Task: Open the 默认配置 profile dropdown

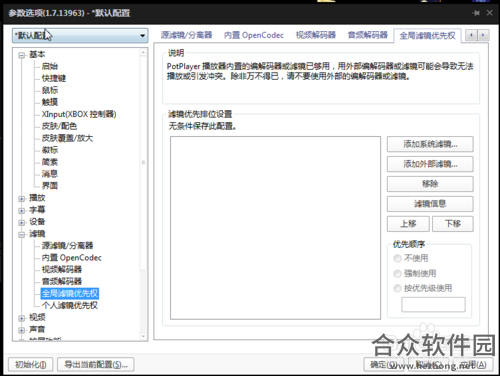Action: coord(80,35)
